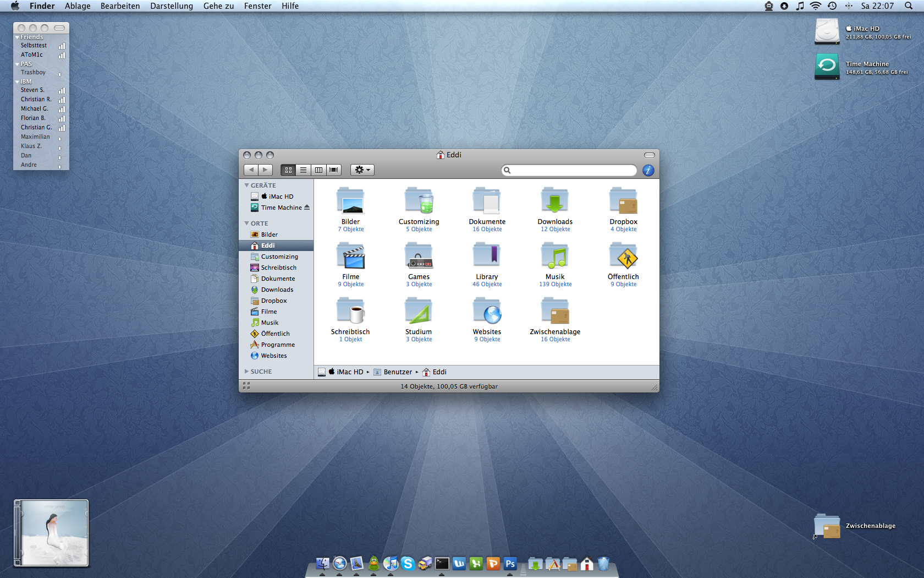Open the Zwischenablage folder in the Eddi window

pyautogui.click(x=555, y=311)
